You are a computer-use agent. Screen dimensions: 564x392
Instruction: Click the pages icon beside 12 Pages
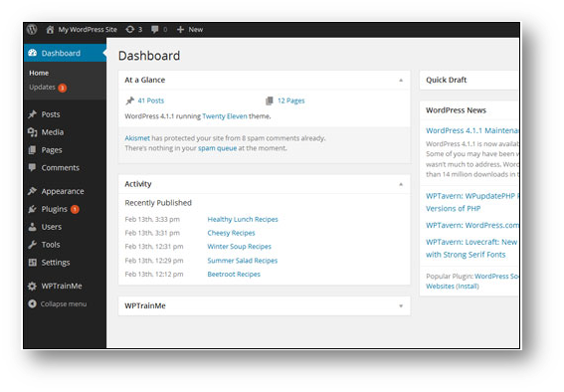tap(270, 100)
